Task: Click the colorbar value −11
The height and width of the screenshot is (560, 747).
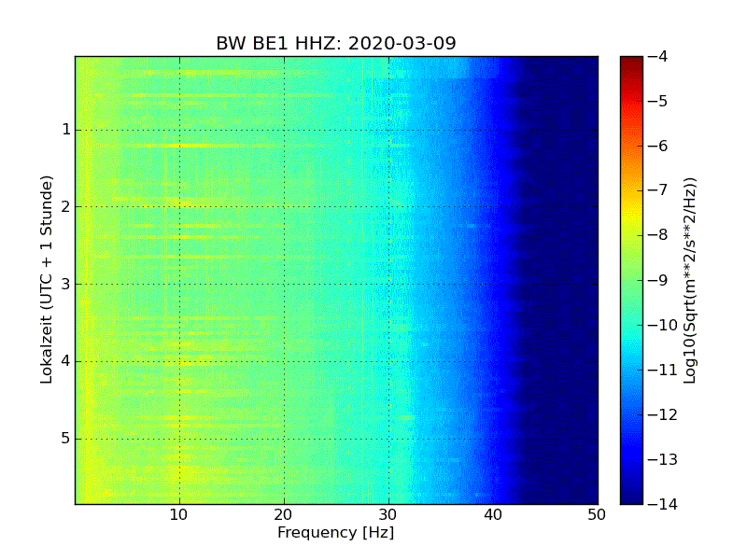Action: tap(663, 370)
